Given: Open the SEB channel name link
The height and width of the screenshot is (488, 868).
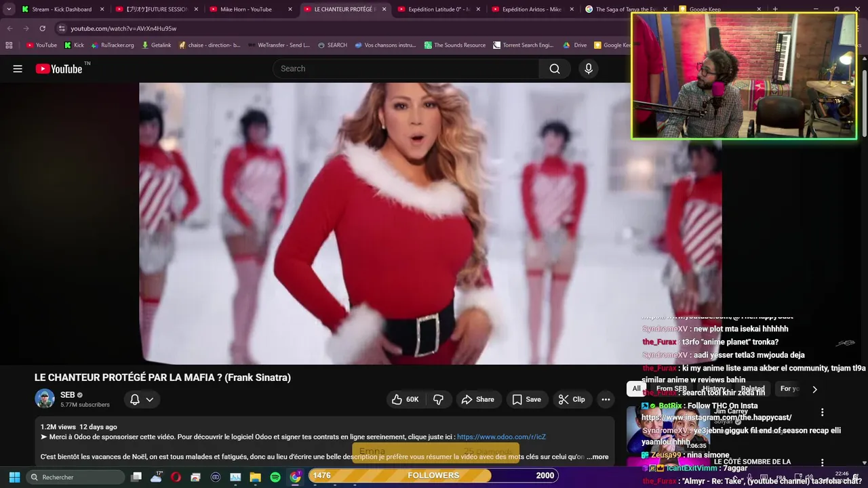Looking at the screenshot, I should 67,394.
